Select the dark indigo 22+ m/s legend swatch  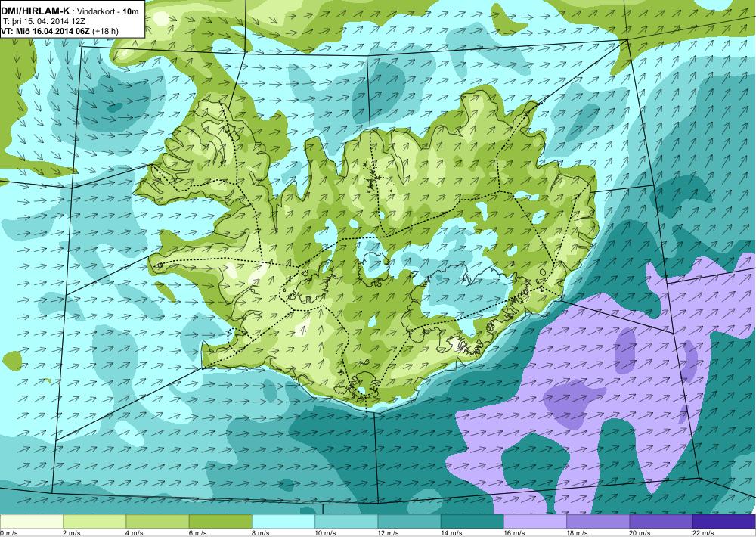coord(723,522)
